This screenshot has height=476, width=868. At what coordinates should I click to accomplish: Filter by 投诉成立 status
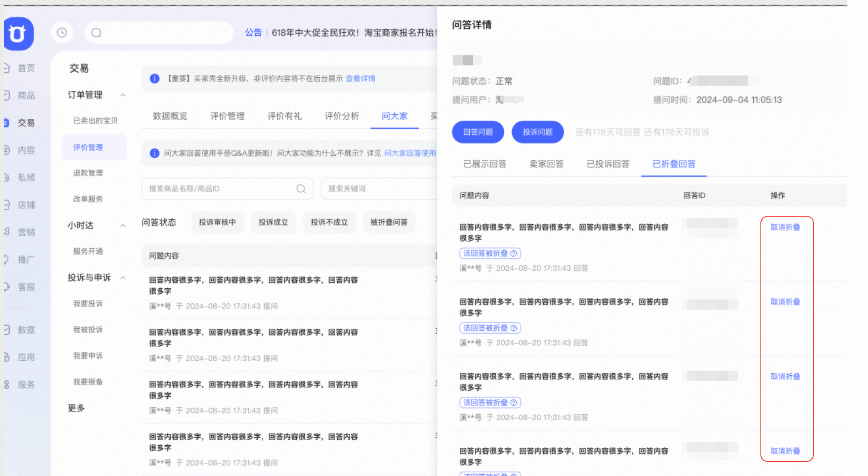tap(273, 222)
